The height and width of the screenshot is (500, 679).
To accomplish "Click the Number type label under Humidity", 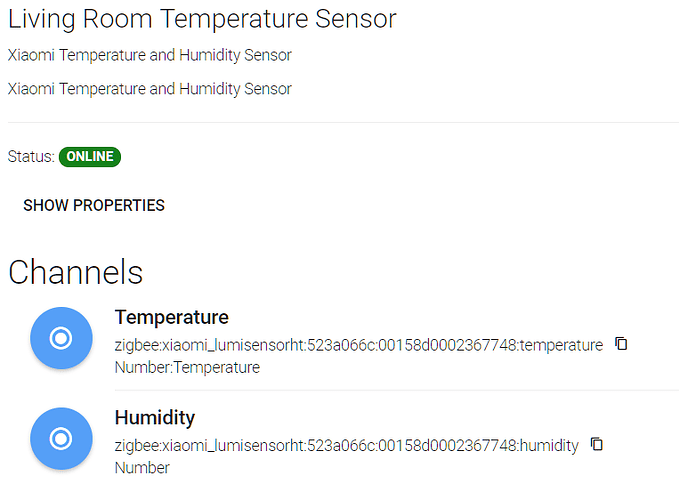I will click(142, 467).
